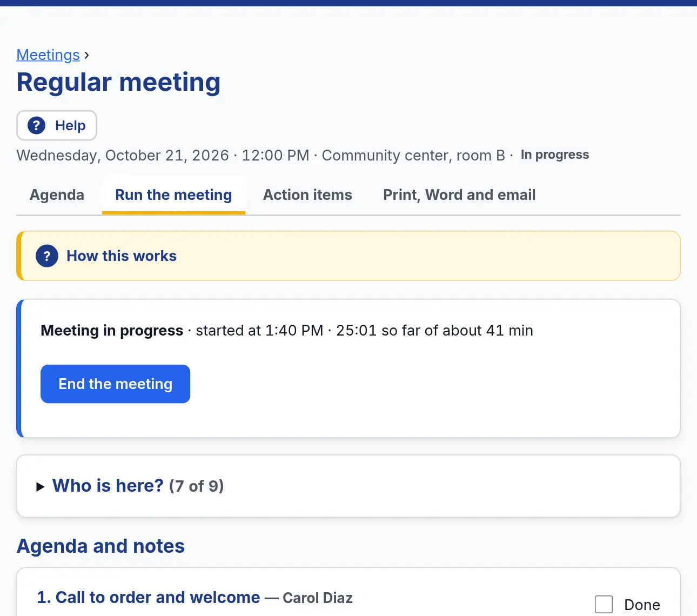Click the In progress status label
Viewport: 697px width, 616px height.
[555, 155]
